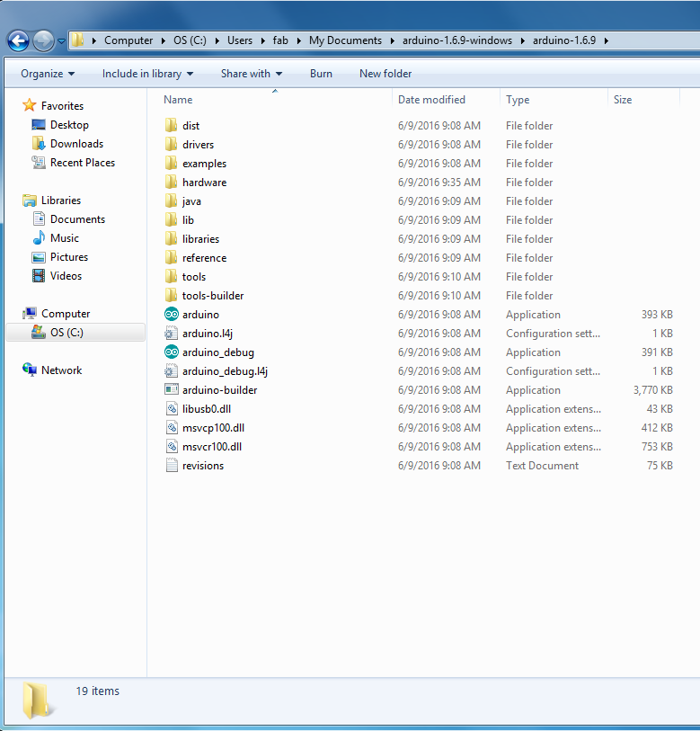Select Downloads under Favorites

point(76,144)
